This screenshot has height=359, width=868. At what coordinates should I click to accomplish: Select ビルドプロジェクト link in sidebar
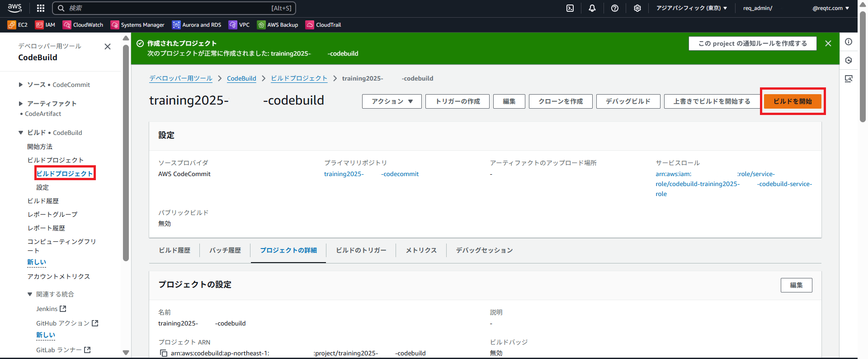(65, 173)
